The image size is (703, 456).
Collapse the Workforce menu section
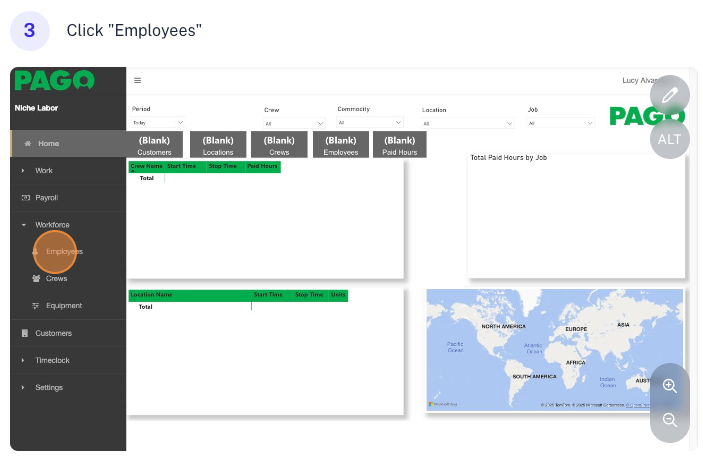[52, 225]
